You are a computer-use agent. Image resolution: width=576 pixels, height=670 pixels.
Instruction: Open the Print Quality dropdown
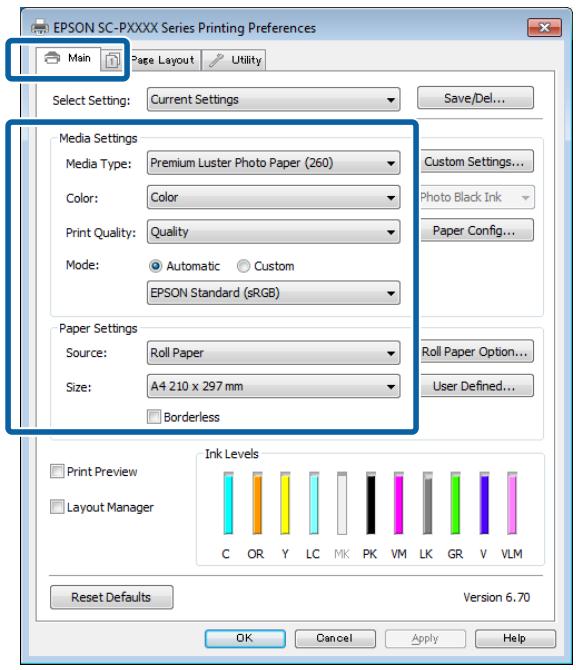pyautogui.click(x=273, y=232)
